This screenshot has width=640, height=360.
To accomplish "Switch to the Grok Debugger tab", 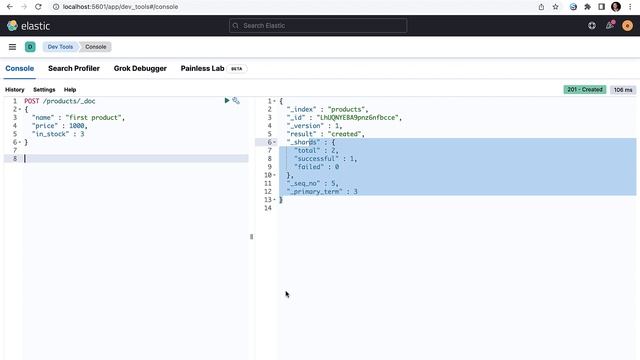I will 140,69.
